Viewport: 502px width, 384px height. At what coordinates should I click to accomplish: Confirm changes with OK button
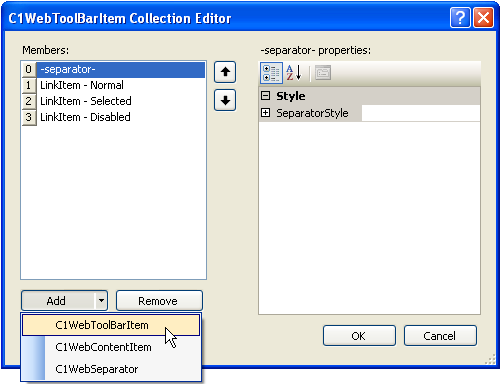[x=359, y=336]
